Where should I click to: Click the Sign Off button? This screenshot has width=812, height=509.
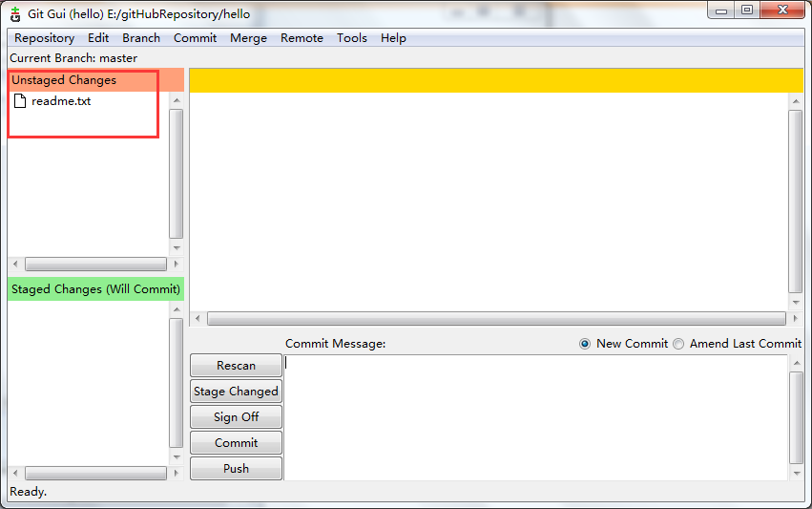[236, 416]
